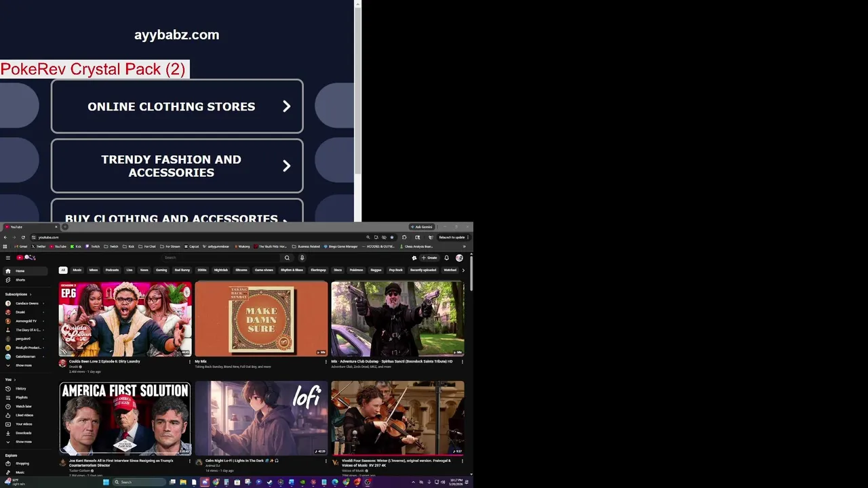The height and width of the screenshot is (488, 868).
Task: Open Coulda Been Love 2 video thumbnail
Action: click(x=125, y=319)
